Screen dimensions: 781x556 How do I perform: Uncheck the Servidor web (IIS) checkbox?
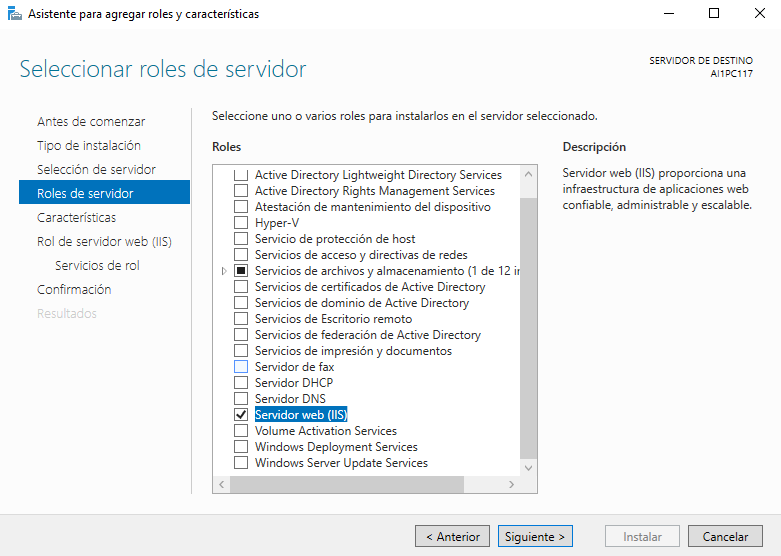(241, 415)
